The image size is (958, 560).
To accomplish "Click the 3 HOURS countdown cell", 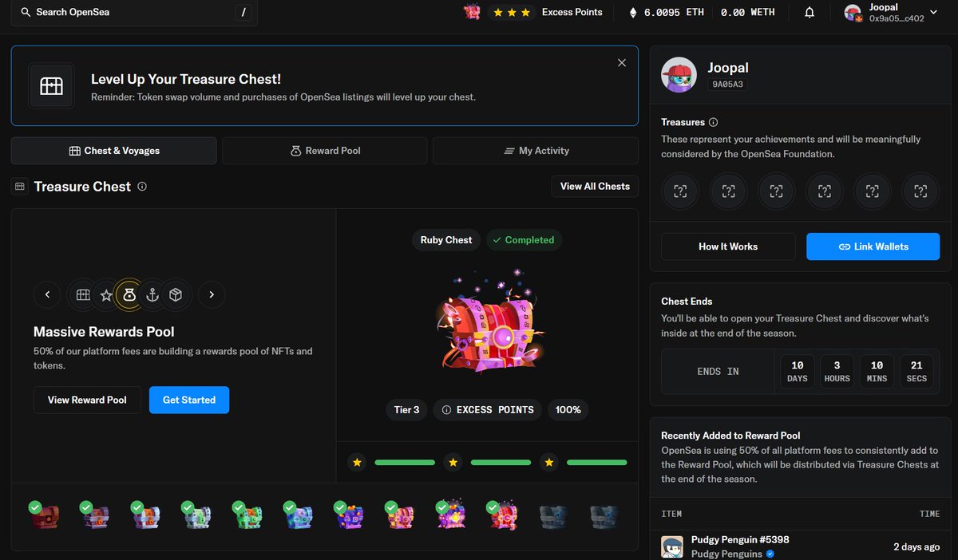I will tap(837, 371).
